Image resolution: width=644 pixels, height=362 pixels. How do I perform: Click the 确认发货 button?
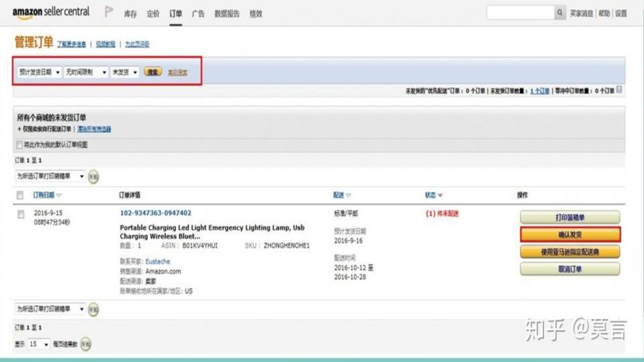tap(570, 235)
